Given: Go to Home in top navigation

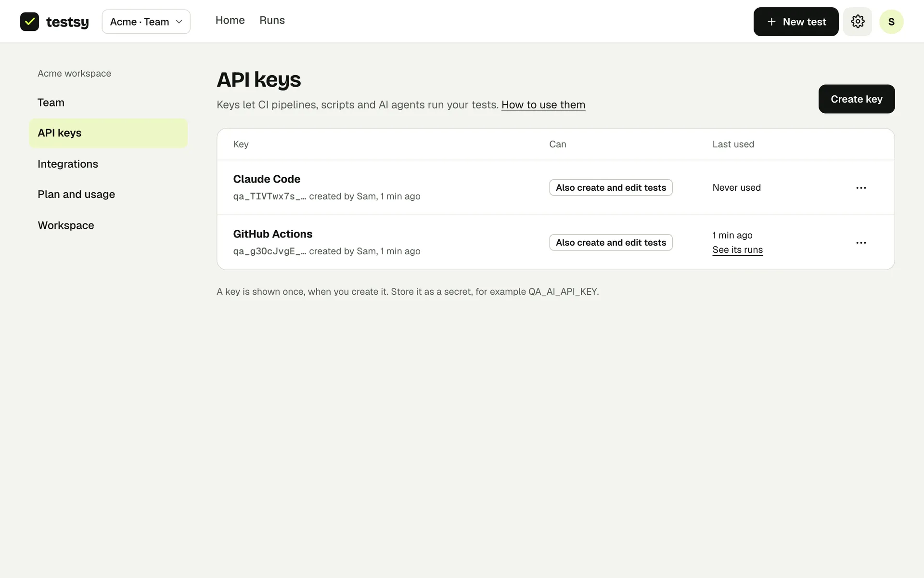Looking at the screenshot, I should coord(230,20).
